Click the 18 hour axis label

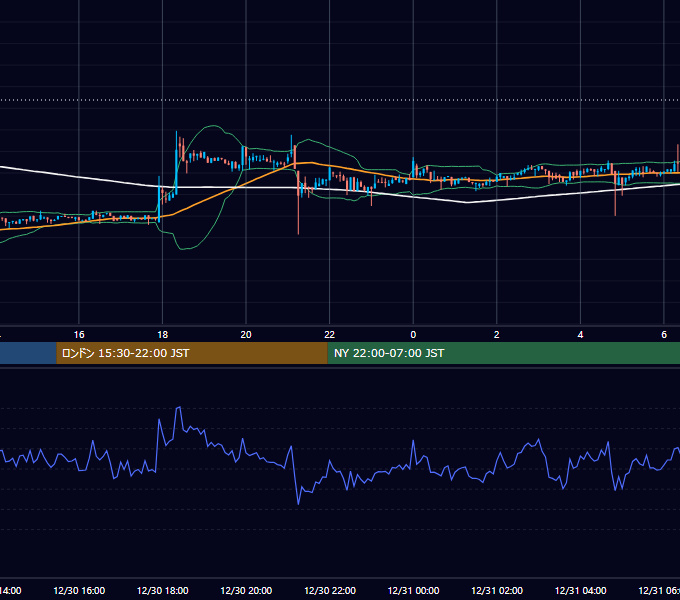163,335
